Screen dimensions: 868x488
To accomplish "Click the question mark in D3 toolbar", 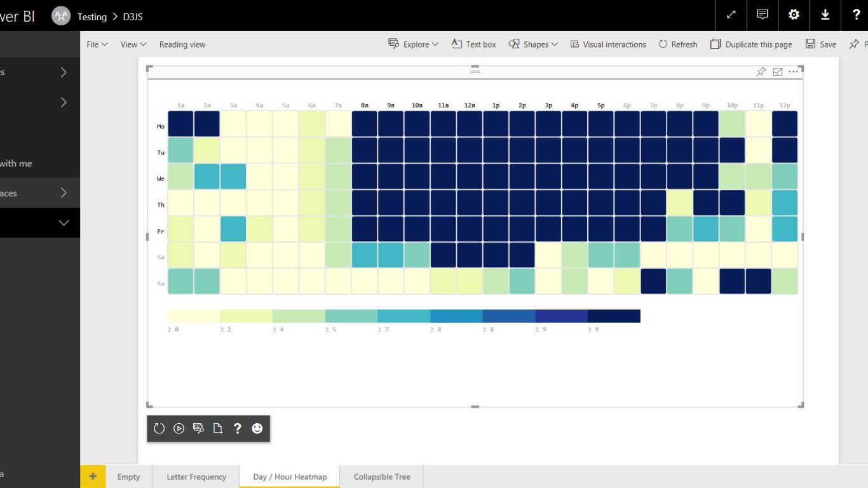I will coord(237,429).
